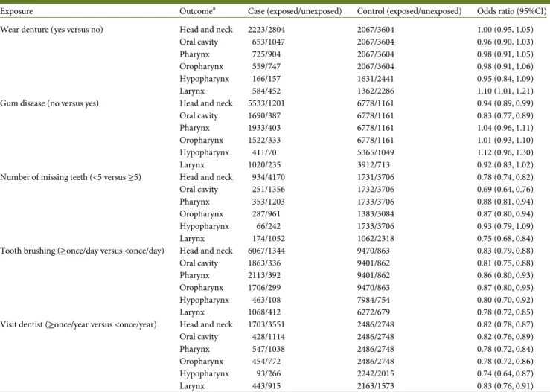Select case value 166/157
Screen dimensions: 550x392
pyautogui.click(x=266, y=79)
